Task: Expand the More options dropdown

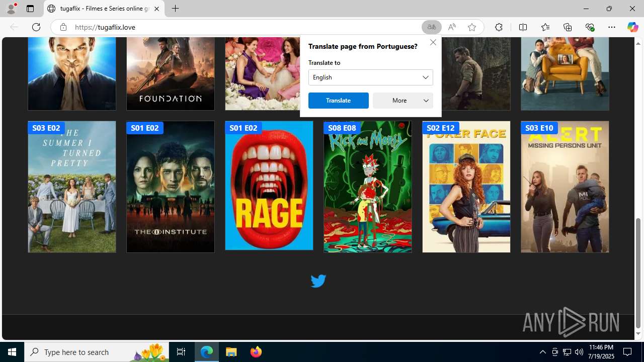Action: 403,101
